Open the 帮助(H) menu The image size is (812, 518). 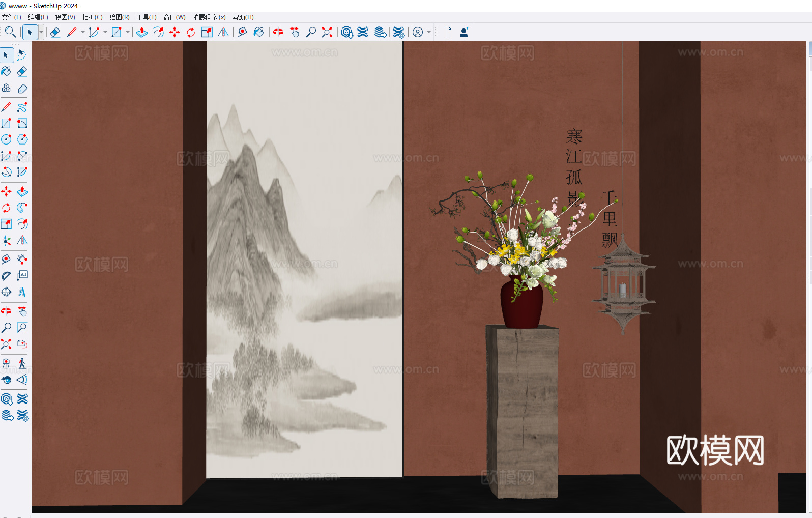point(243,17)
